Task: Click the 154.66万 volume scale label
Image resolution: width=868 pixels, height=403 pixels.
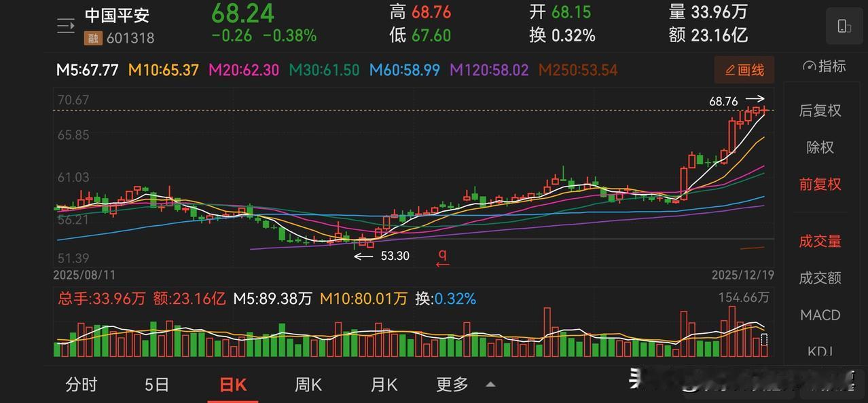Action: click(x=744, y=297)
